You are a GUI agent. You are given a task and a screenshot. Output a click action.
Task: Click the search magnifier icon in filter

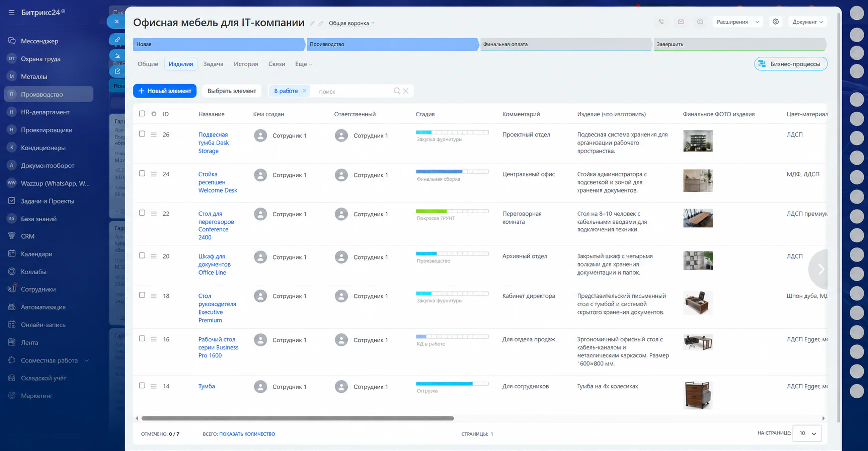pos(397,91)
